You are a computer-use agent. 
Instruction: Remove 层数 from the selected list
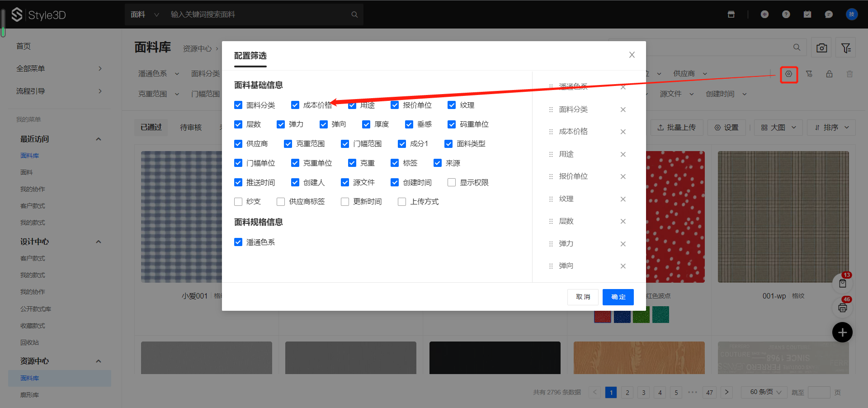(x=623, y=221)
